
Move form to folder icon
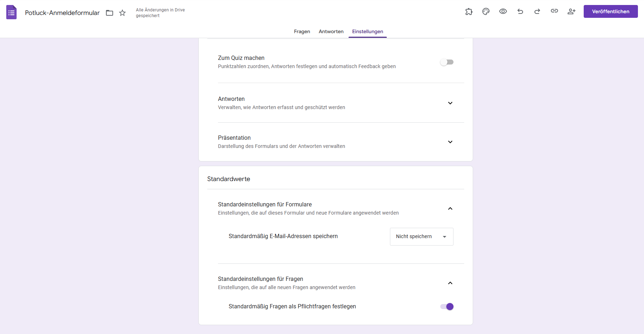(x=110, y=13)
